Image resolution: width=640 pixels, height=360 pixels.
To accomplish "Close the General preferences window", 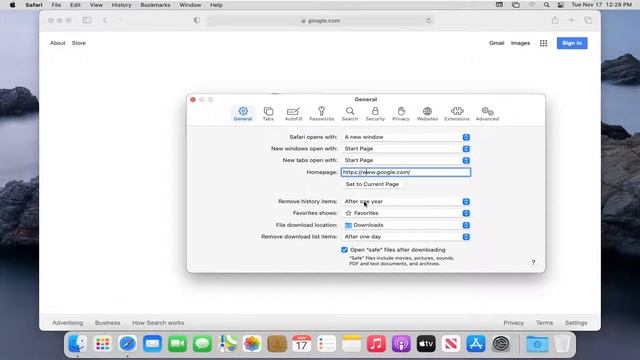I will pos(193,100).
